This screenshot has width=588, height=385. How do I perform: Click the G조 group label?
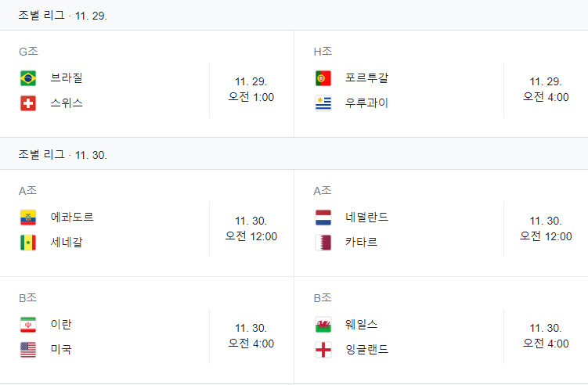pos(28,52)
